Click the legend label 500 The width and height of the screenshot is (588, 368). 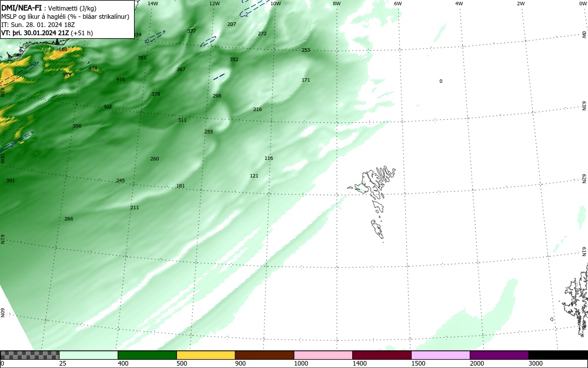pyautogui.click(x=182, y=363)
